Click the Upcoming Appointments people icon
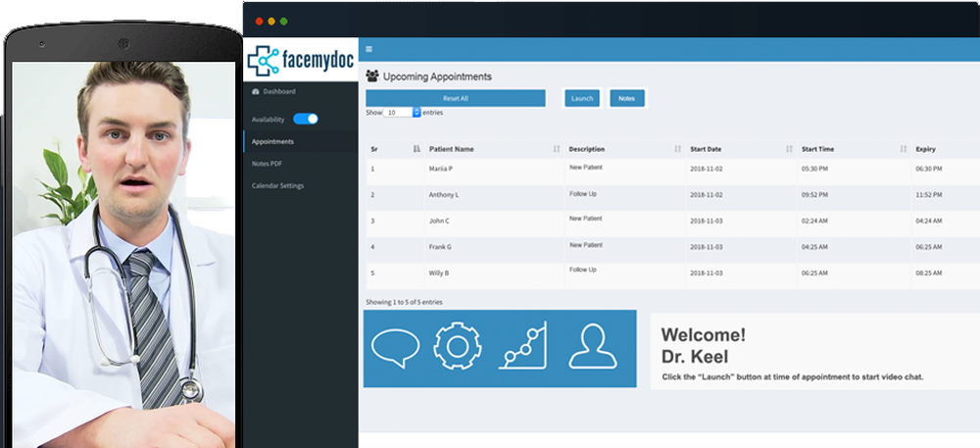Image resolution: width=980 pixels, height=448 pixels. 372,76
